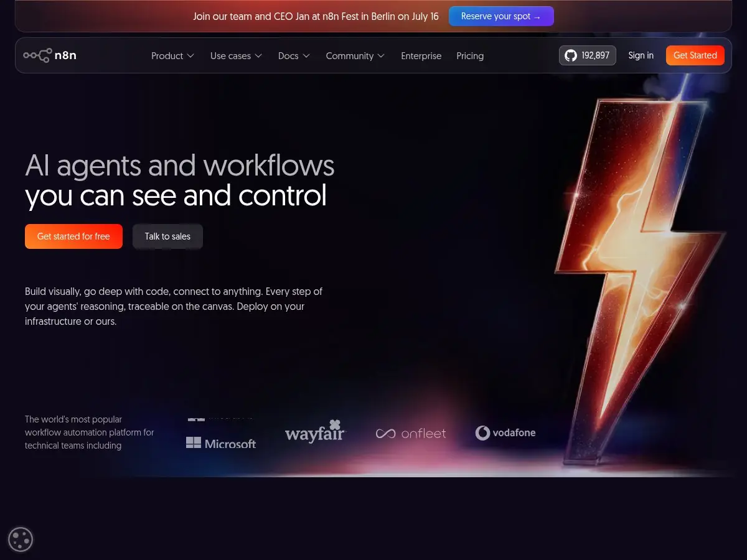The height and width of the screenshot is (560, 747).
Task: Expand the Use cases dropdown menu
Action: click(237, 56)
